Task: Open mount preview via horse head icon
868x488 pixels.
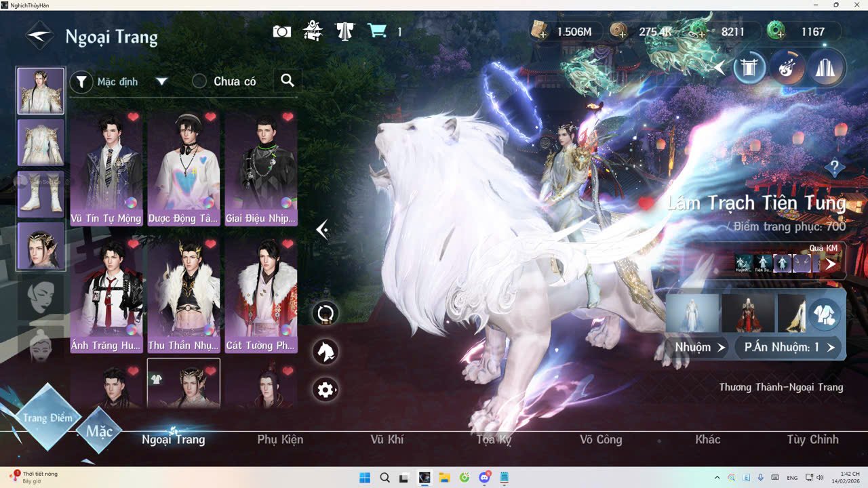Action: coord(325,351)
